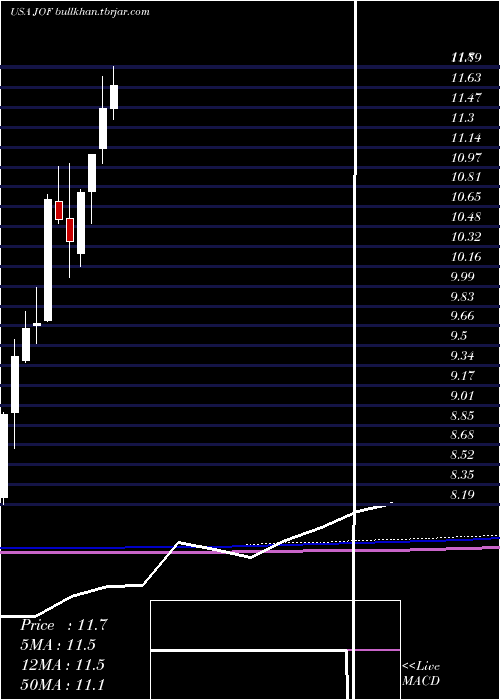
Task: Click the 10.81 price axis label
Action: (466, 177)
